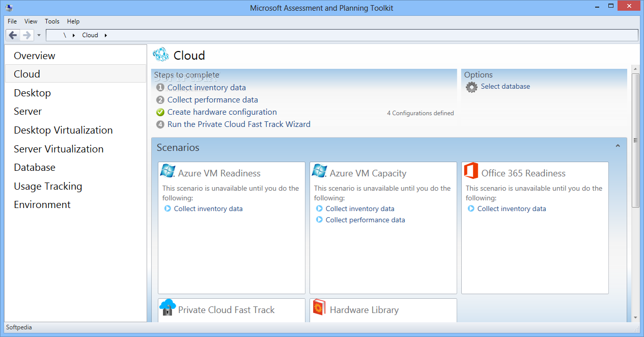This screenshot has width=644, height=337.
Task: Open the File menu
Action: click(x=12, y=21)
